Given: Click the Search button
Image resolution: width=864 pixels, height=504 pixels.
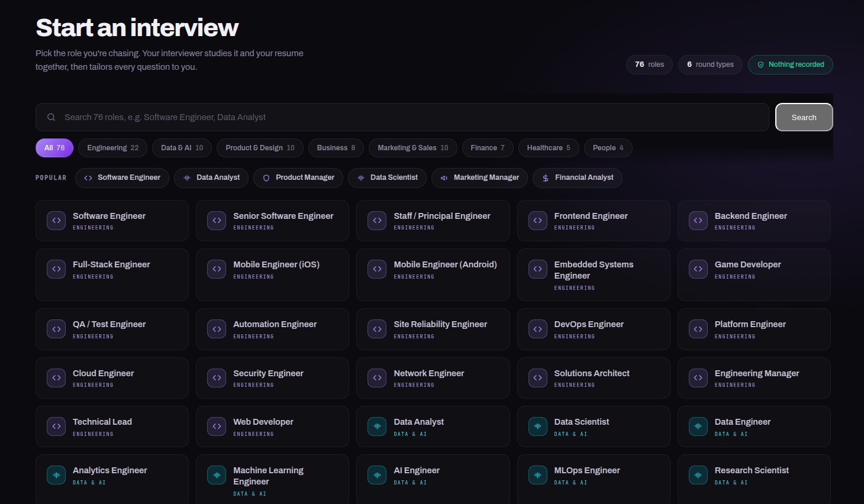Looking at the screenshot, I should click(804, 117).
